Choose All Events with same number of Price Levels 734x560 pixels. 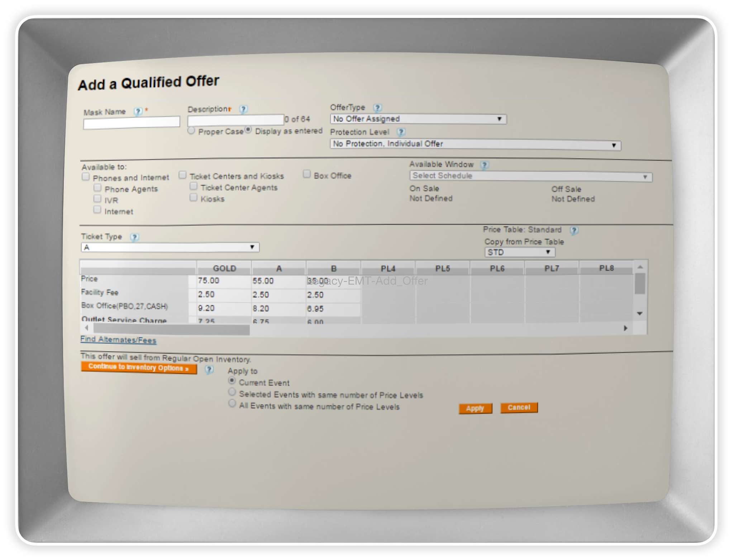coord(232,404)
